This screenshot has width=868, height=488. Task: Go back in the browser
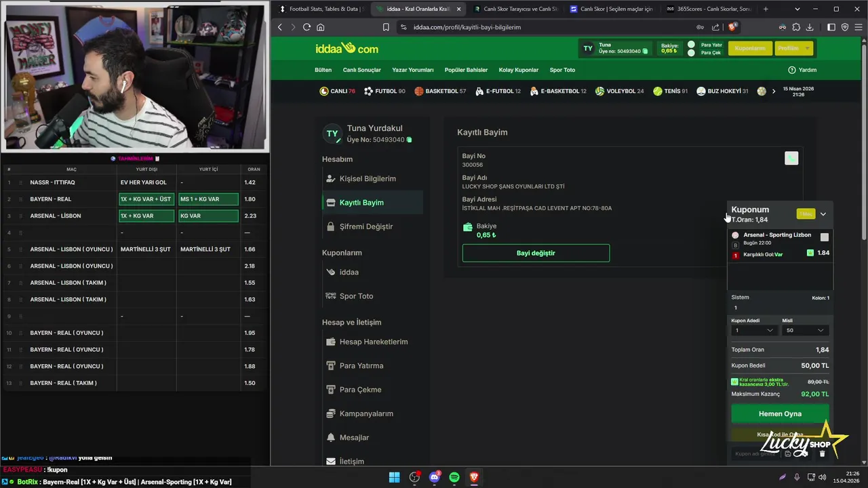(x=279, y=27)
